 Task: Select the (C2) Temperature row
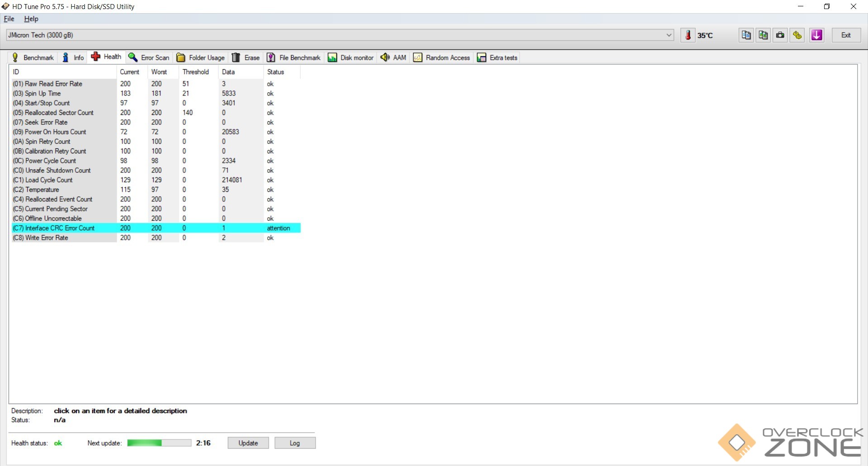tap(156, 190)
